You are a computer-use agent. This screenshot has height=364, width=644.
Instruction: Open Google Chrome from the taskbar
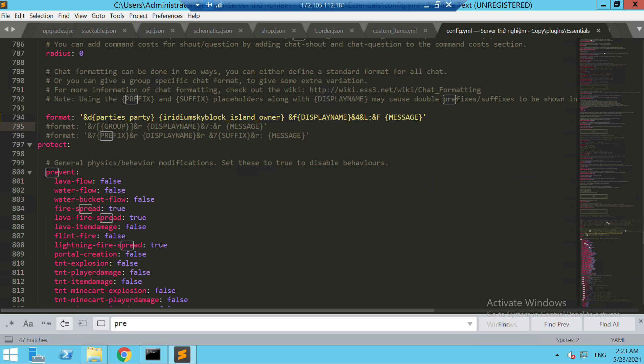pyautogui.click(x=124, y=355)
